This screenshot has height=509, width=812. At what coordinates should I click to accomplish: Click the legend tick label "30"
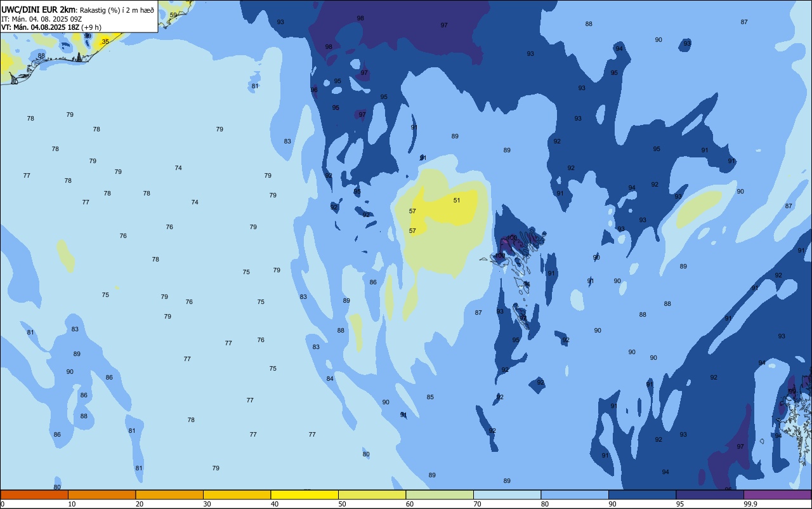tap(207, 504)
